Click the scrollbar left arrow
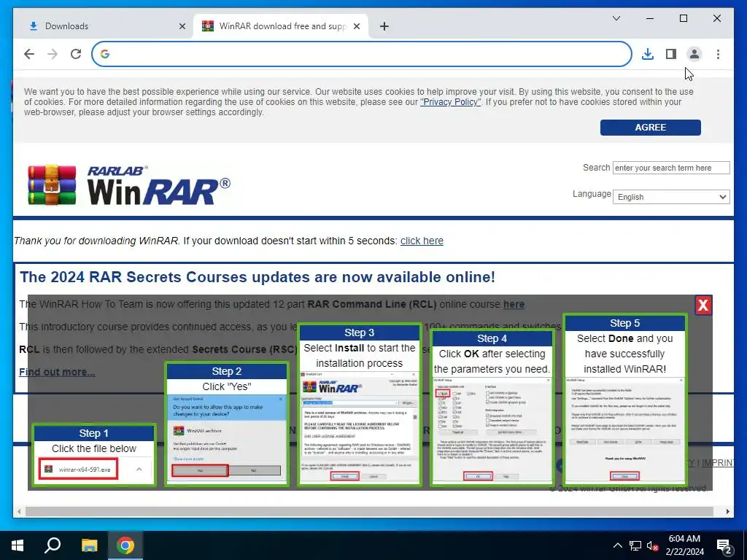This screenshot has width=747, height=560. click(x=19, y=511)
